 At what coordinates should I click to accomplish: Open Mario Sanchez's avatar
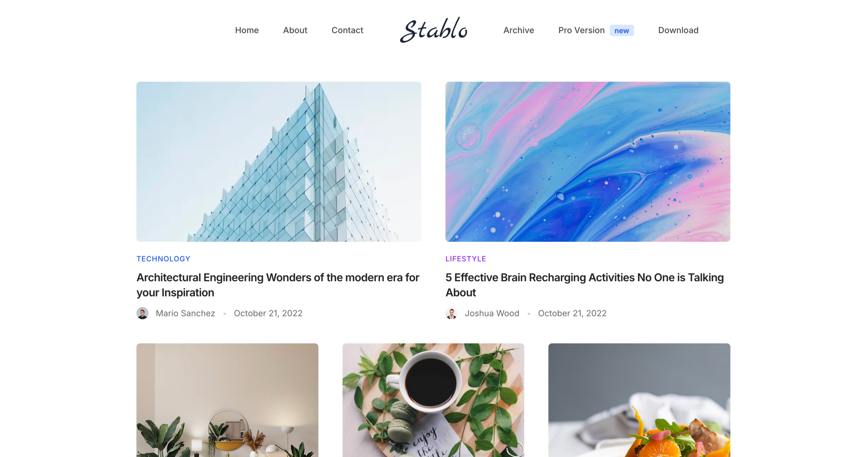(x=142, y=313)
